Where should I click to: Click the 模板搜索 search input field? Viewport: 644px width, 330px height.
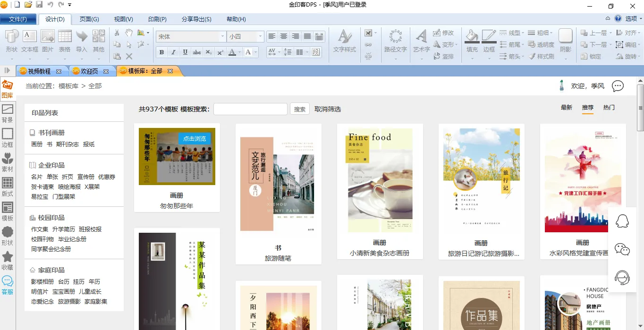pyautogui.click(x=250, y=109)
